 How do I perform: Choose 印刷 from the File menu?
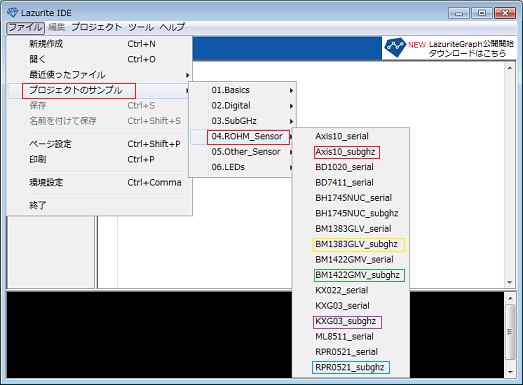coord(99,159)
